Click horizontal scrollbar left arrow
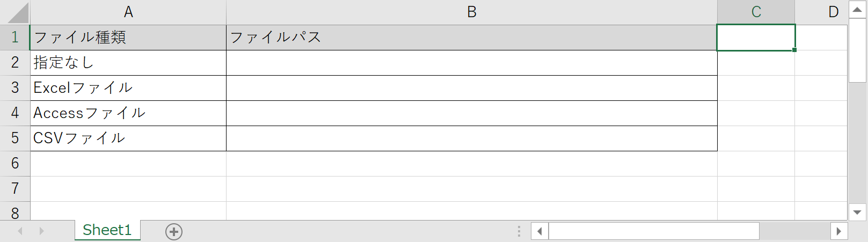868x242 pixels. coord(539,232)
